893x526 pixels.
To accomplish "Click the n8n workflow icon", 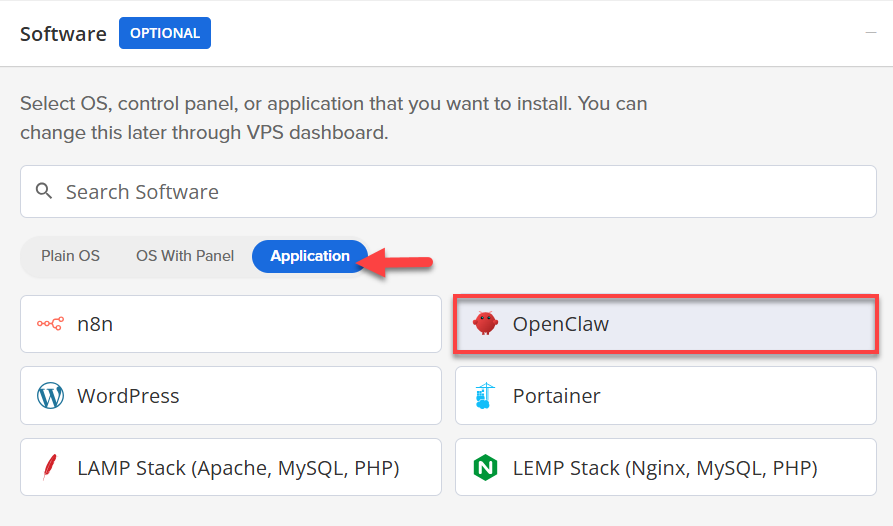I will tap(50, 324).
